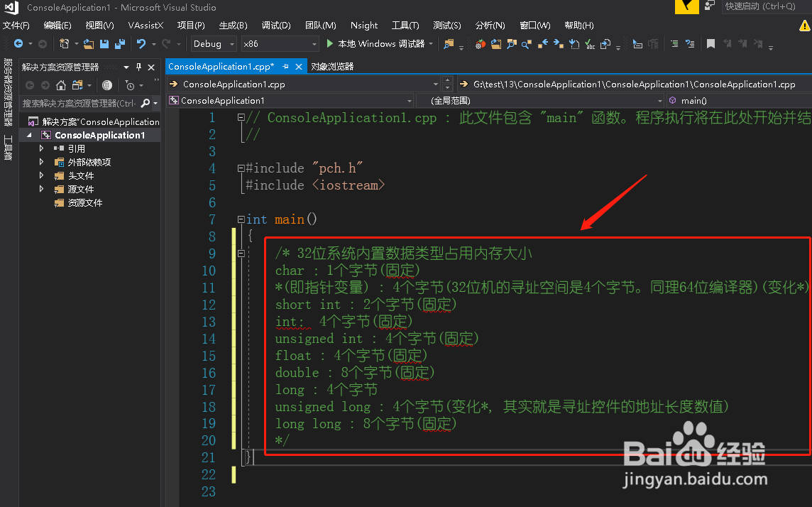The image size is (812, 507).
Task: Click the VA navigate forward icon
Action: (558, 44)
